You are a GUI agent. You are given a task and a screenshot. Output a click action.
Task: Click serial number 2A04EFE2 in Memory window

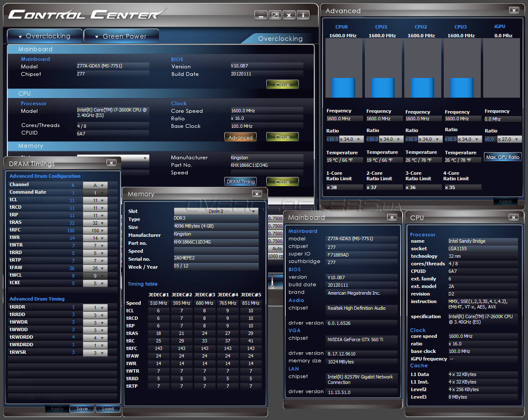click(x=216, y=258)
